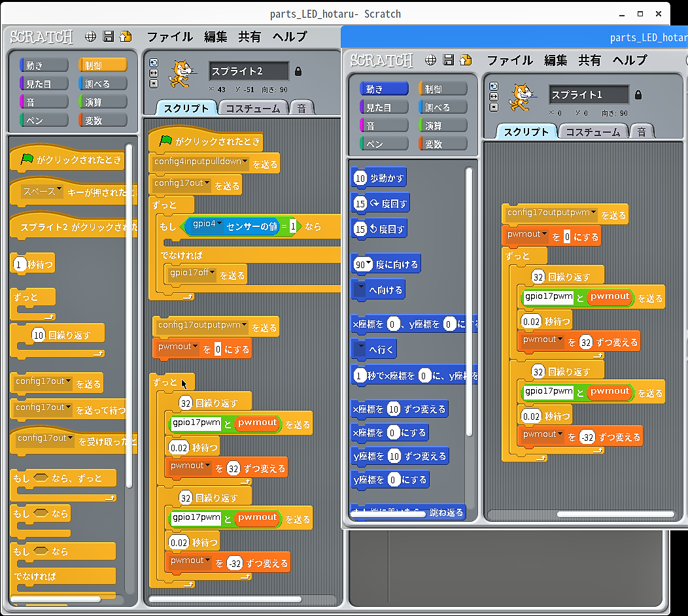This screenshot has width=688, height=616.
Task: Switch to 音 tab for スプライト2
Action: tap(301, 109)
